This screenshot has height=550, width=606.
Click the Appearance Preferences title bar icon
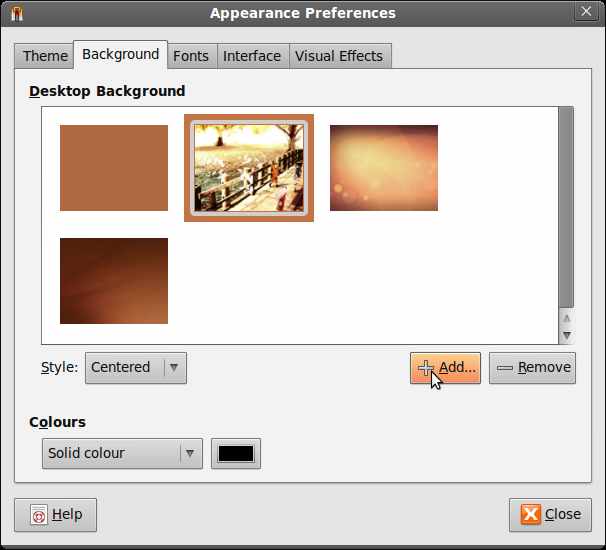[x=16, y=13]
